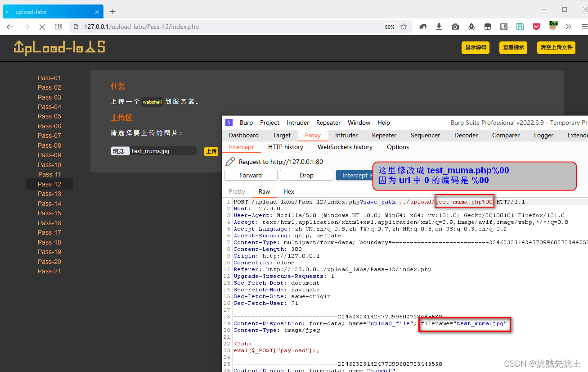Toggle reader view icon beside address bar
The image size is (588, 372).
point(58,27)
